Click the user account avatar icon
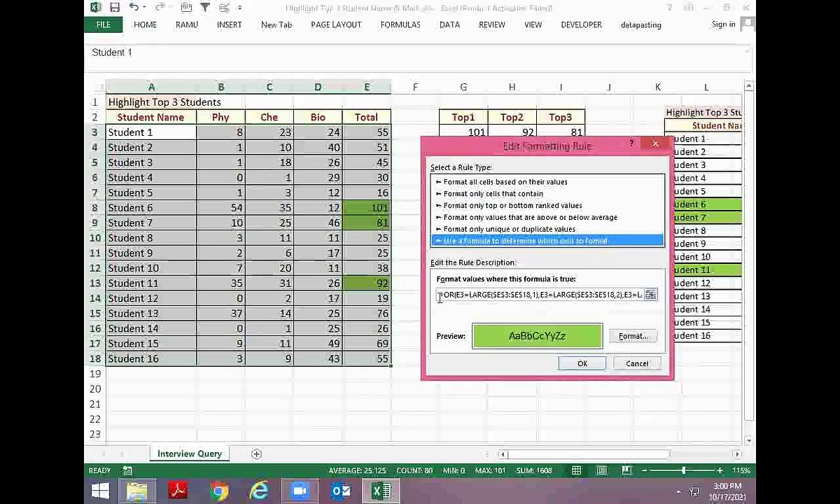This screenshot has width=840, height=504. 747,24
